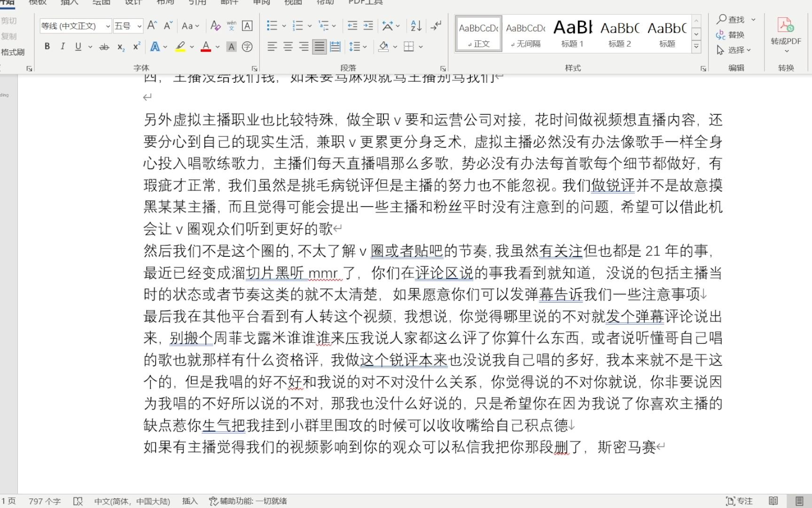Sort the selected text
Image resolution: width=812 pixels, height=508 pixels.
point(416,25)
